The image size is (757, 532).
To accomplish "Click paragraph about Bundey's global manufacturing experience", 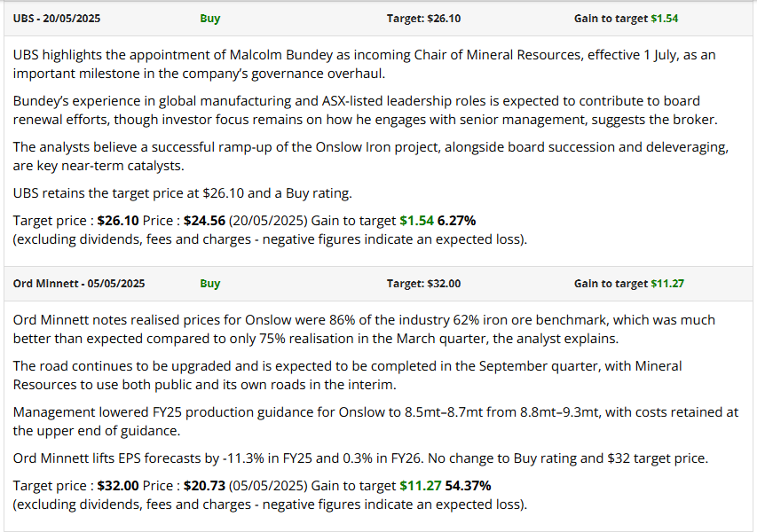I will (364, 110).
